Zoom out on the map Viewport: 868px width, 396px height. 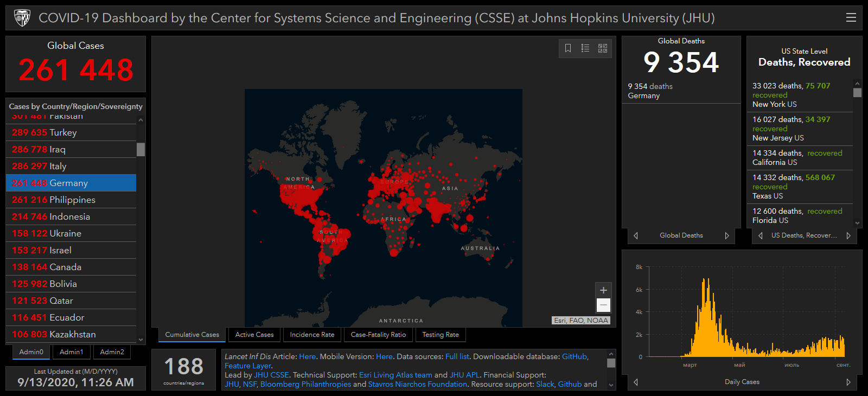(603, 305)
